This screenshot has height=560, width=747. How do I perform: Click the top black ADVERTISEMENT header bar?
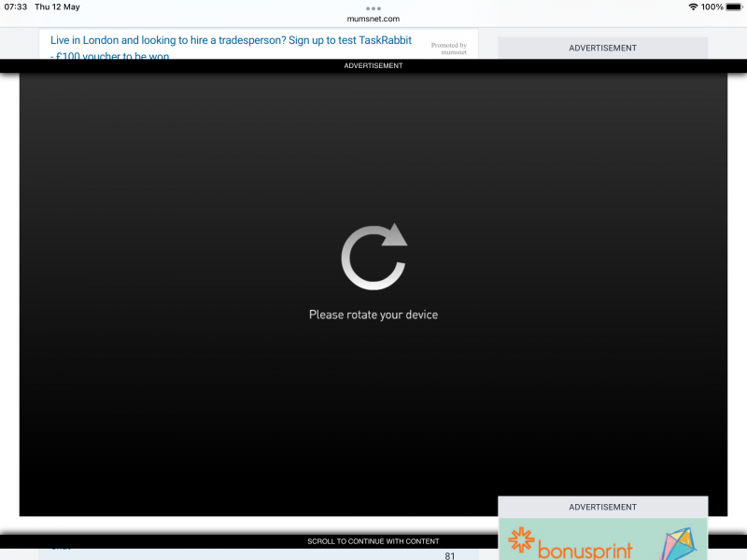[x=373, y=65]
